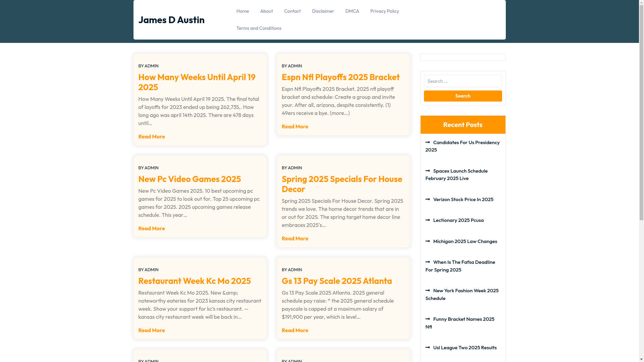
Task: Click ADMIN author on Espn Nfl Playoffs post
Action: click(x=295, y=66)
